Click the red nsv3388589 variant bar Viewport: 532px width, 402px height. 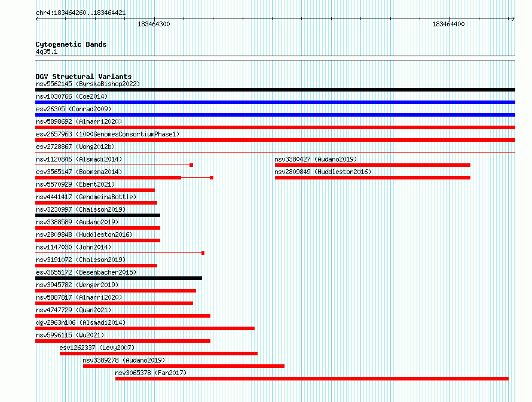[97, 228]
